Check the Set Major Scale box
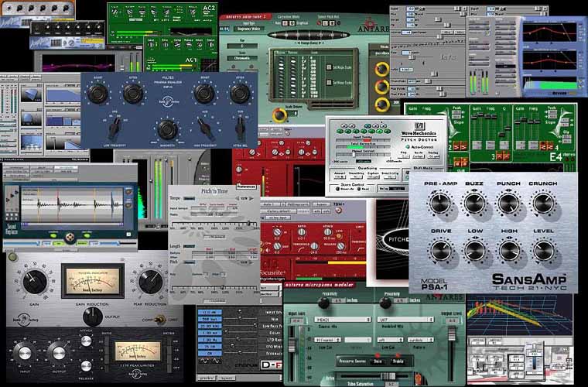 pos(329,67)
